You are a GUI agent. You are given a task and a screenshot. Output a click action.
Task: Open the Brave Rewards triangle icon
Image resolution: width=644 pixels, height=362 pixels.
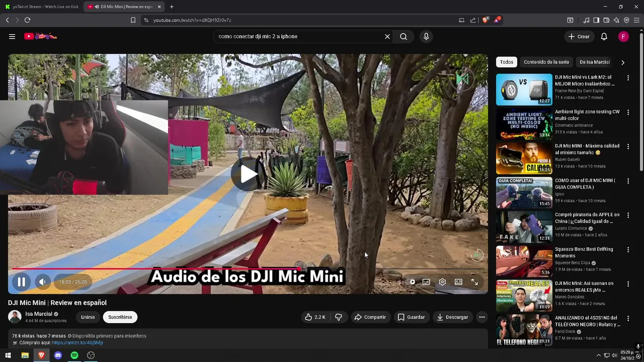pyautogui.click(x=497, y=20)
